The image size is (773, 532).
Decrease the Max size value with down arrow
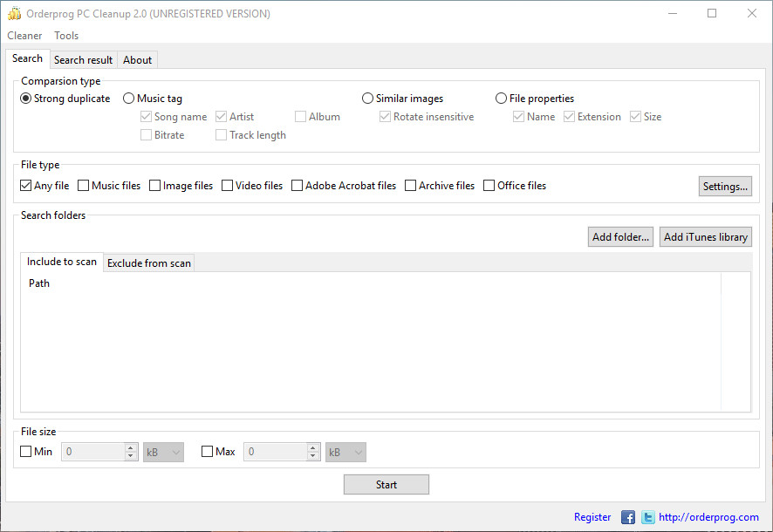[x=313, y=456]
